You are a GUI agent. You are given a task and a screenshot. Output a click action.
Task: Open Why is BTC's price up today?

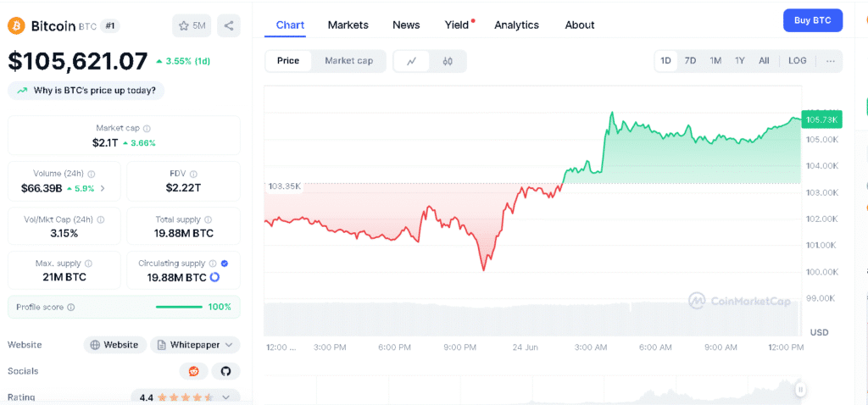click(x=86, y=91)
